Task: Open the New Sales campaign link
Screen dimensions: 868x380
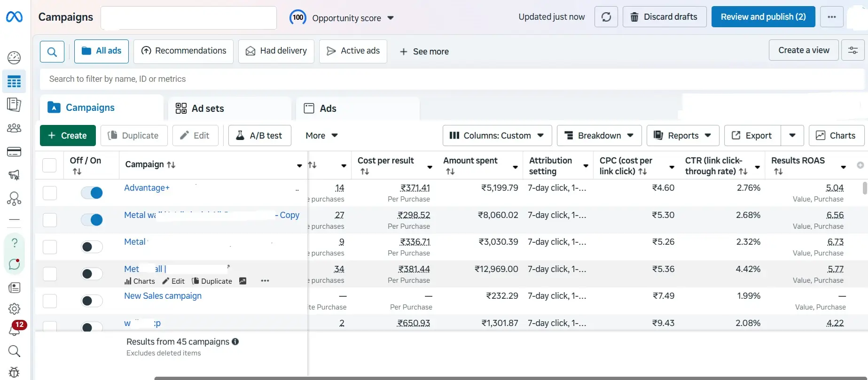Action: tap(163, 296)
